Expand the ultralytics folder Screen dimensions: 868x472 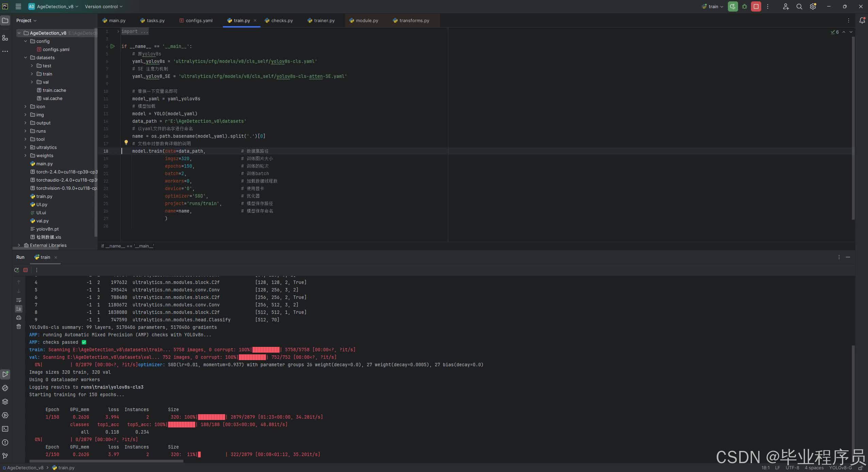coord(26,147)
